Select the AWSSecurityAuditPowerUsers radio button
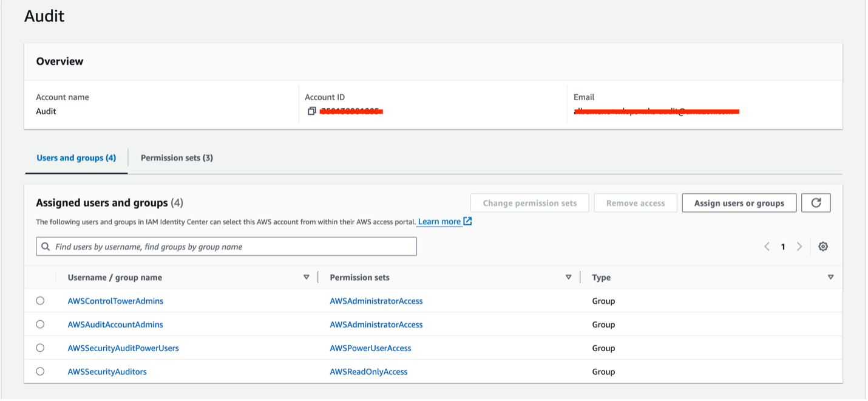The width and height of the screenshot is (868, 401). pos(40,348)
